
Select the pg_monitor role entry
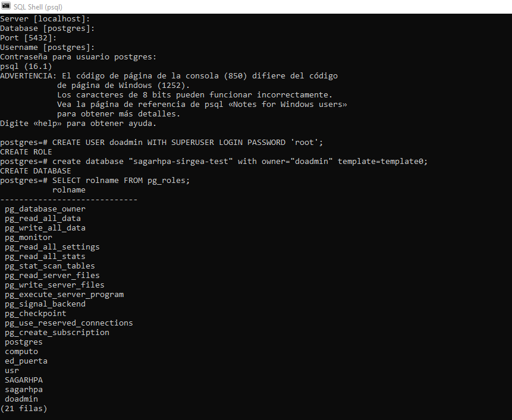(x=29, y=238)
